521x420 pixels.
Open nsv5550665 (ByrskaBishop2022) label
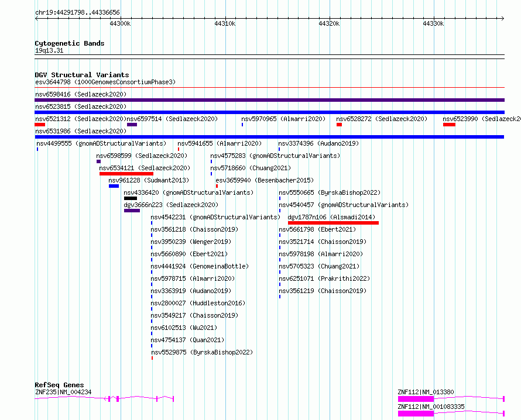[330, 192]
